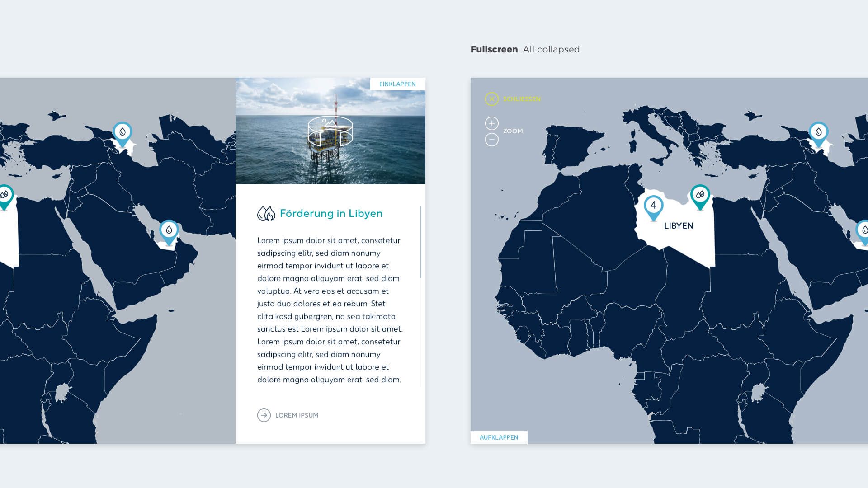This screenshot has width=868, height=488.
Task: Zoom out with the minus button
Action: tap(492, 140)
